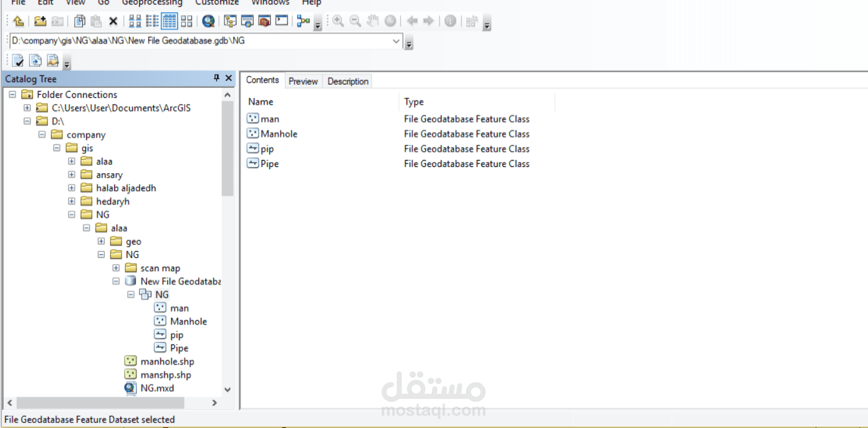Viewport: 868px width, 428px height.
Task: Switch contents to Thumbnails view
Action: click(x=186, y=21)
